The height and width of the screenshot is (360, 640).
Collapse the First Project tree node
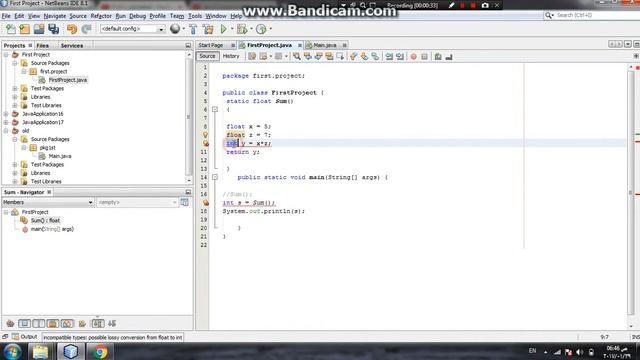(6, 55)
